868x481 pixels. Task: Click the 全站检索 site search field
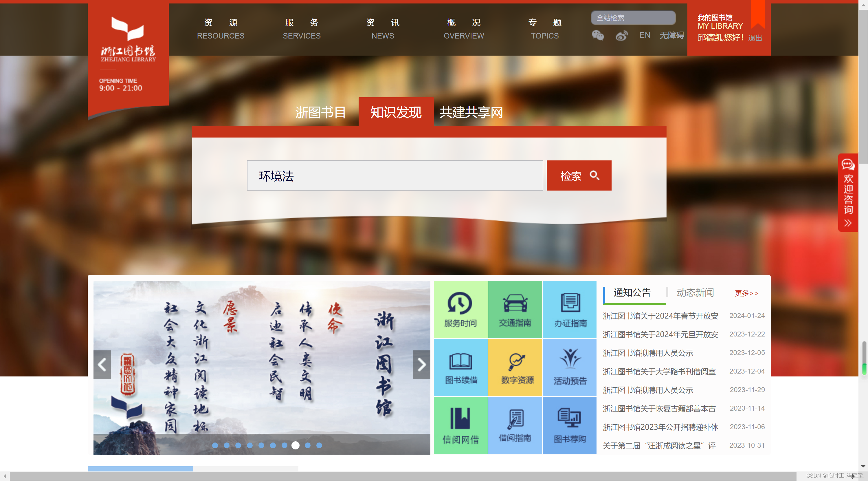[x=633, y=18]
